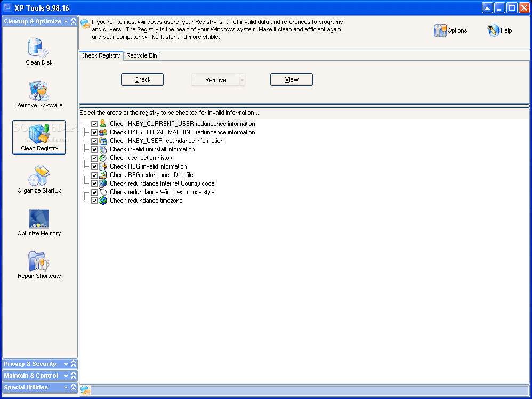Click the View button
Screen dimensions: 532x399
click(x=292, y=79)
